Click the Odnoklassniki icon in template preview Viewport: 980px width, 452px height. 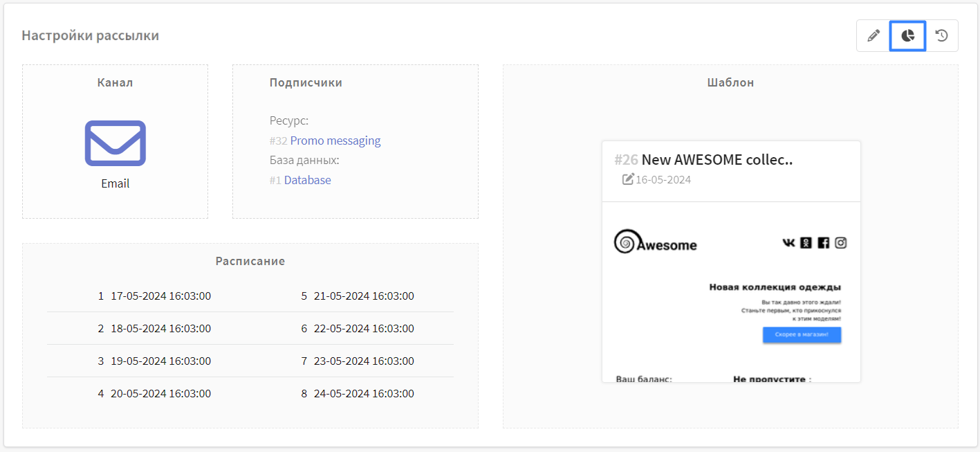pos(806,243)
